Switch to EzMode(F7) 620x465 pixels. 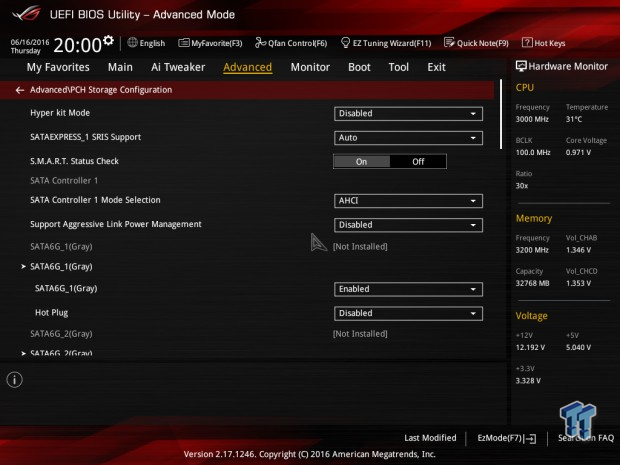click(x=506, y=438)
